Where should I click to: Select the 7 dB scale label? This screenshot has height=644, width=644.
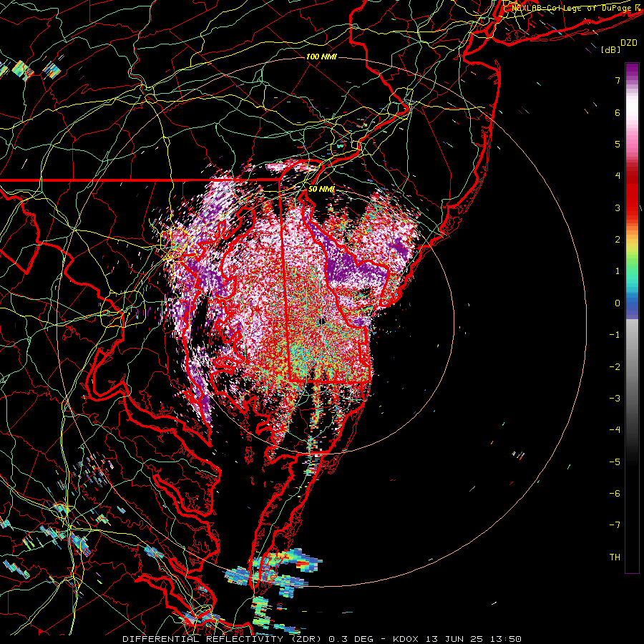pyautogui.click(x=618, y=80)
